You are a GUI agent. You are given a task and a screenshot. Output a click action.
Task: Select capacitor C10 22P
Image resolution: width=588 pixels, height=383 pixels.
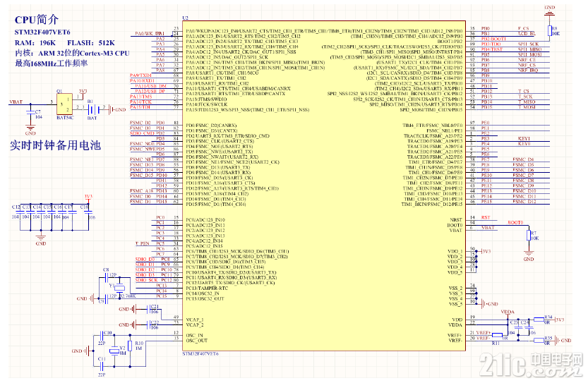(x=102, y=335)
